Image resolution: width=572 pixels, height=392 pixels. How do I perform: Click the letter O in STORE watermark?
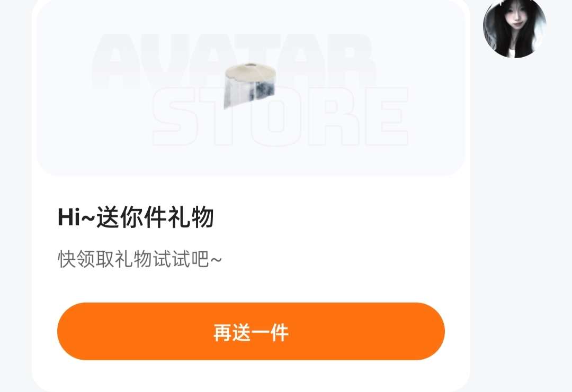pos(281,116)
